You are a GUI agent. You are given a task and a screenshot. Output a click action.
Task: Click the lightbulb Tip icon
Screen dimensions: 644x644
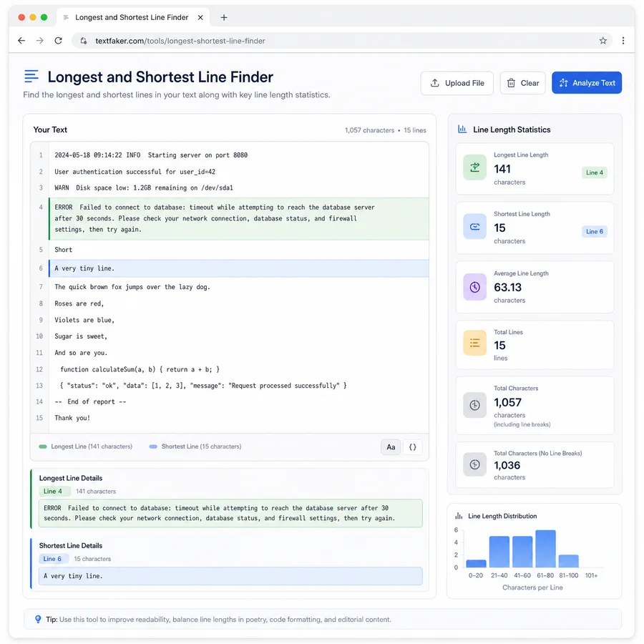tap(38, 619)
